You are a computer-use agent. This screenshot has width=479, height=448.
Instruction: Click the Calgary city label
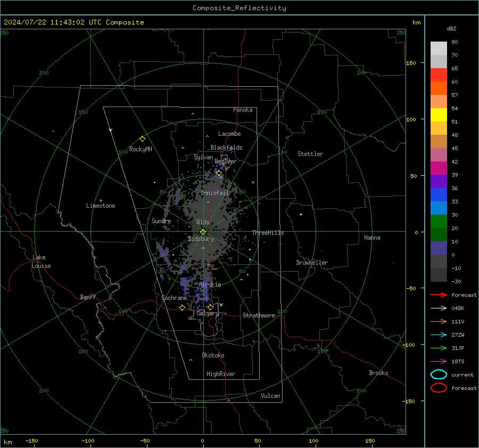[208, 313]
